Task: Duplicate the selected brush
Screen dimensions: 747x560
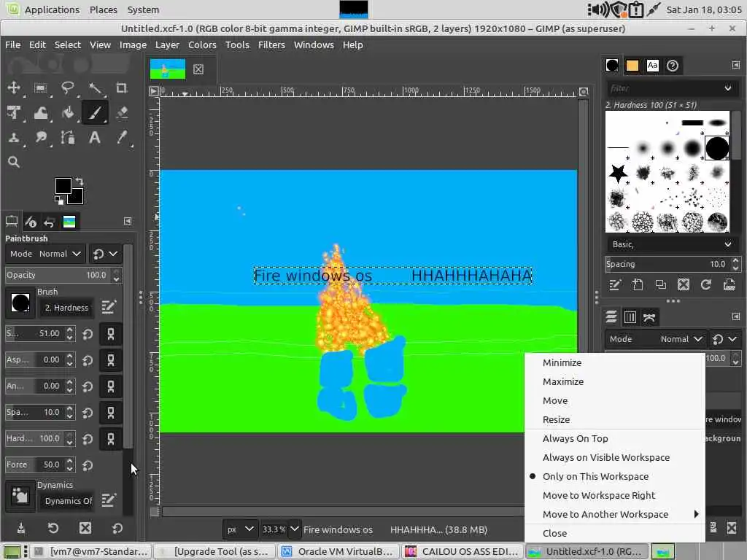Action: pyautogui.click(x=660, y=285)
